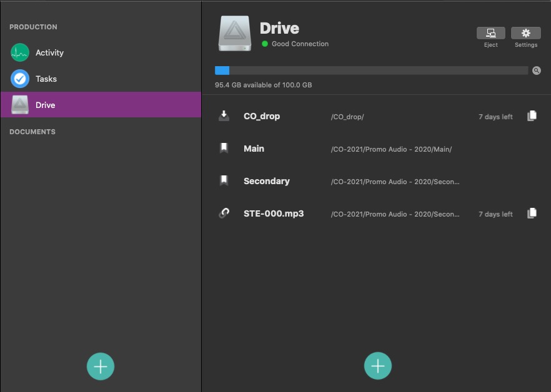Copy the CO_drop link with its copy icon
The width and height of the screenshot is (551, 392).
(532, 116)
